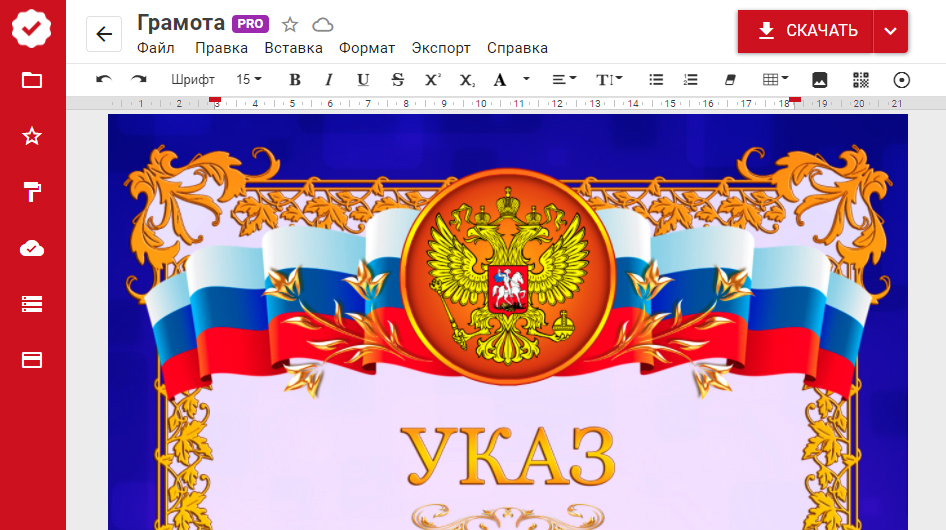Viewport: 946px width, 530px height.
Task: Click the left margin marker on ruler
Action: [215, 101]
